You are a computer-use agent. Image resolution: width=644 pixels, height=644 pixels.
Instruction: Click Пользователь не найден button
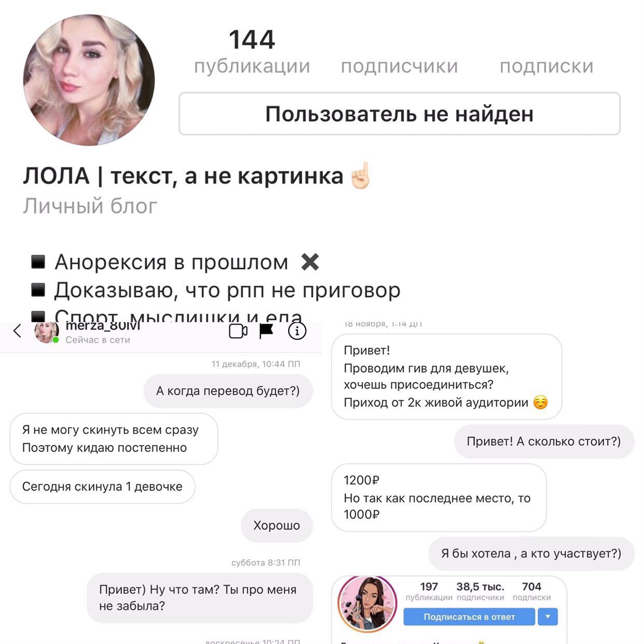point(399,114)
